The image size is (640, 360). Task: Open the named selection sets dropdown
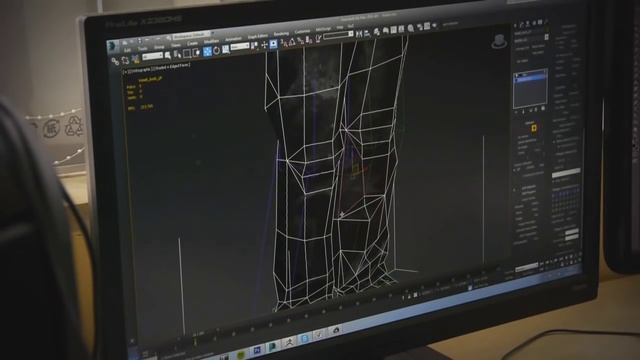(338, 36)
